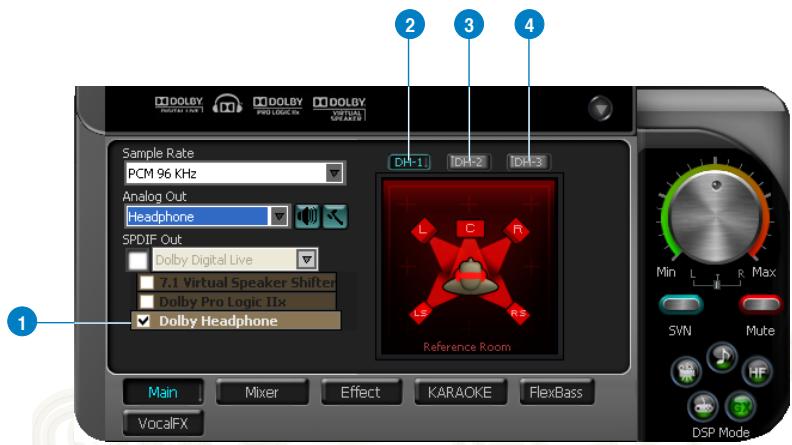The height and width of the screenshot is (445, 792).
Task: Select the DH-2 room mode
Action: click(x=469, y=162)
